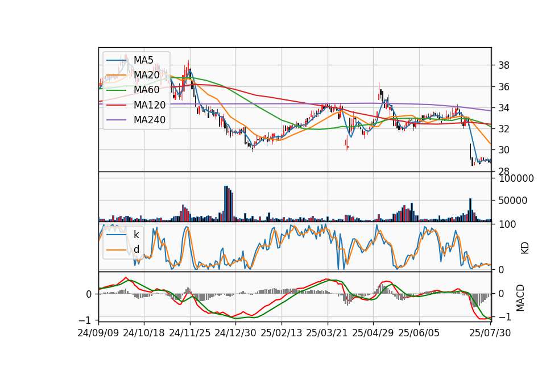The width and height of the screenshot is (546, 392).
Task: Click the volume axis label 100000
Action: pyautogui.click(x=516, y=178)
